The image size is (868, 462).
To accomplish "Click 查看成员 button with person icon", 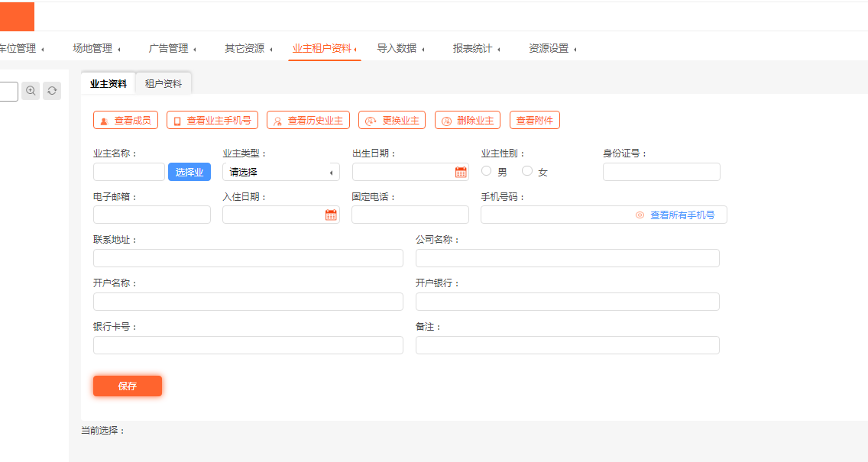I will 126,120.
